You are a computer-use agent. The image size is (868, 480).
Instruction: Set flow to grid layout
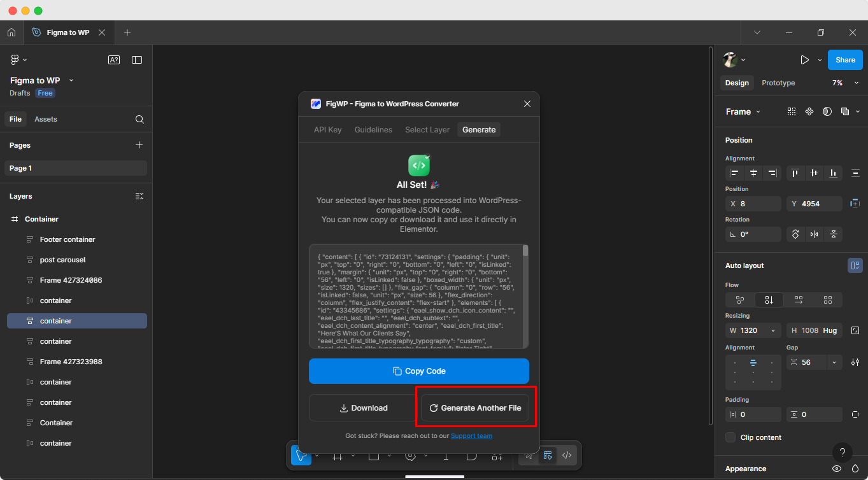828,300
